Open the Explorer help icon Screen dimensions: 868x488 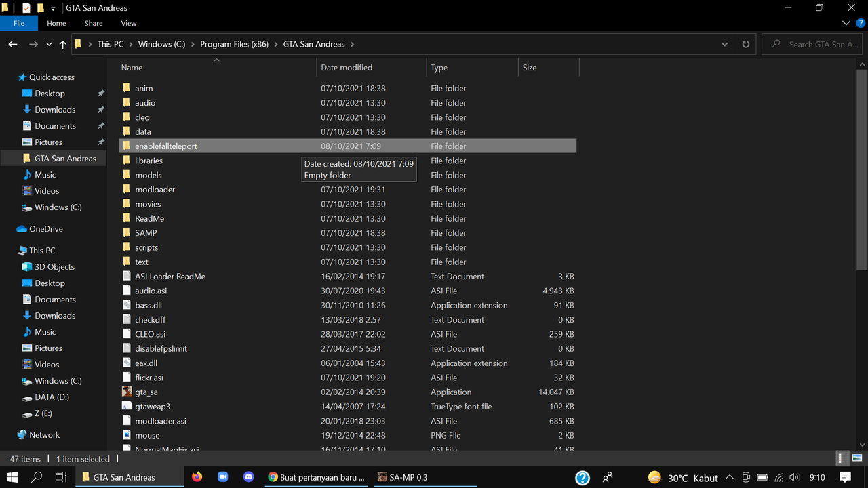pos(861,23)
